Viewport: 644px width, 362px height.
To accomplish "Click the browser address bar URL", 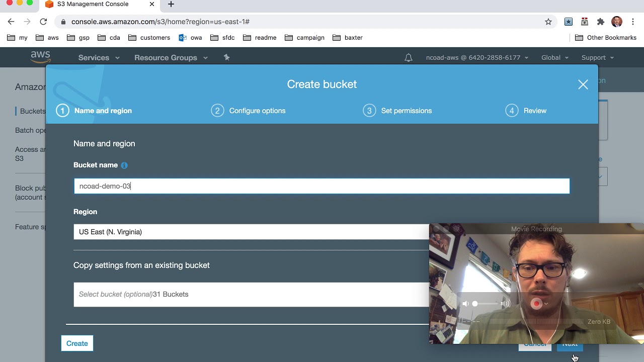I will tap(160, 22).
